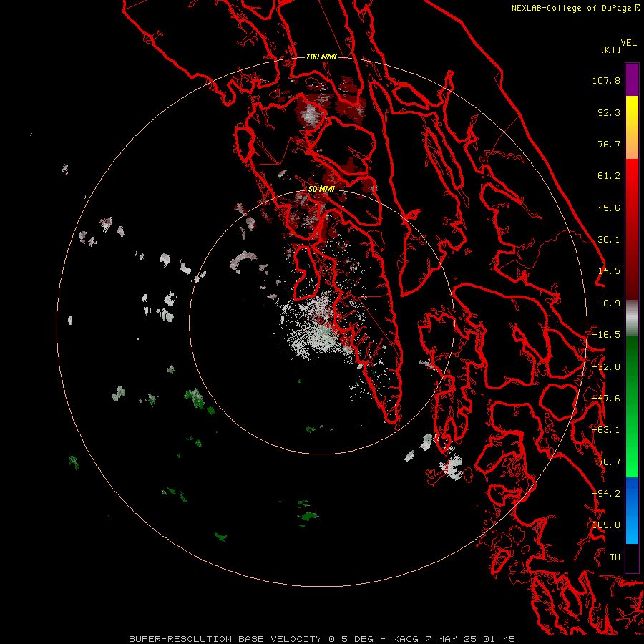The width and height of the screenshot is (644, 644).
Task: Click the 61.2 scale value
Action: point(609,176)
